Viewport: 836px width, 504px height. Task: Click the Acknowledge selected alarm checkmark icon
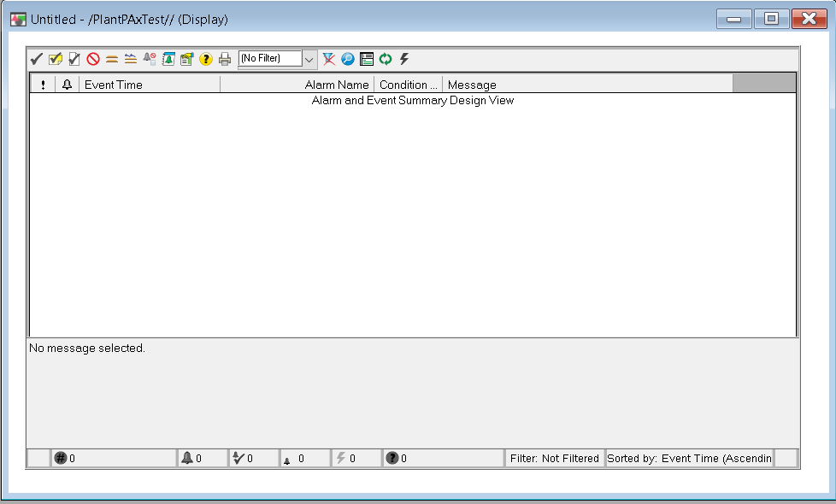tap(36, 59)
